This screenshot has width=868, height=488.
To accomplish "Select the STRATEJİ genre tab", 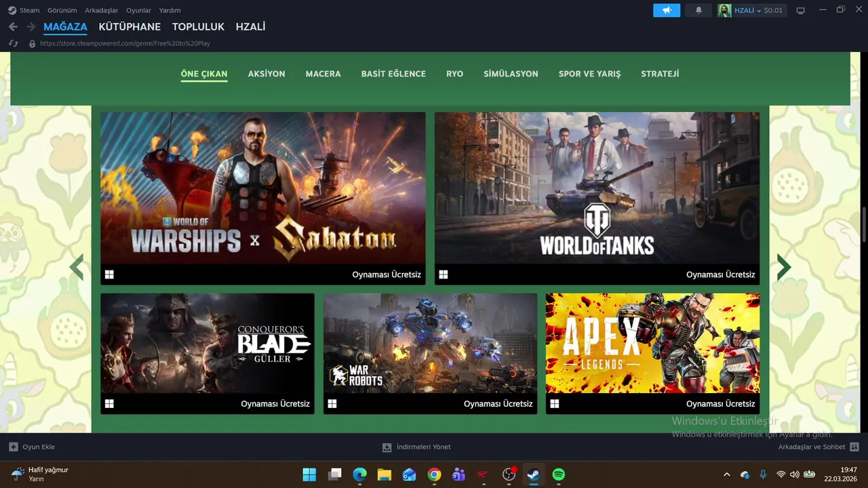I will coord(660,74).
